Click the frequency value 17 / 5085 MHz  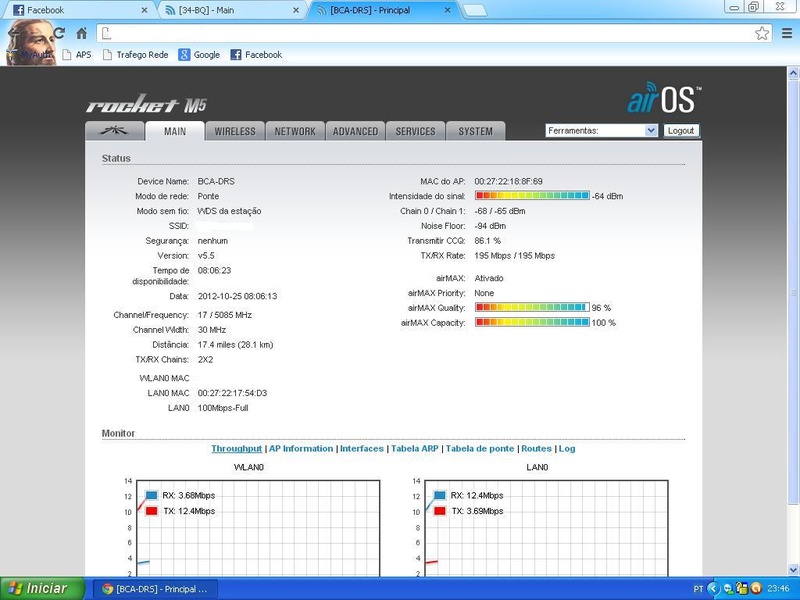coord(224,315)
